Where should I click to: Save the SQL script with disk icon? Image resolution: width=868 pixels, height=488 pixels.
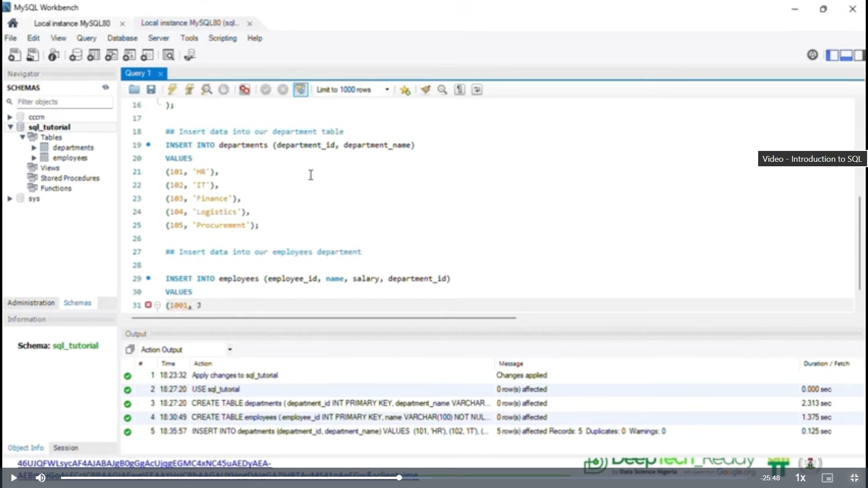tap(151, 89)
